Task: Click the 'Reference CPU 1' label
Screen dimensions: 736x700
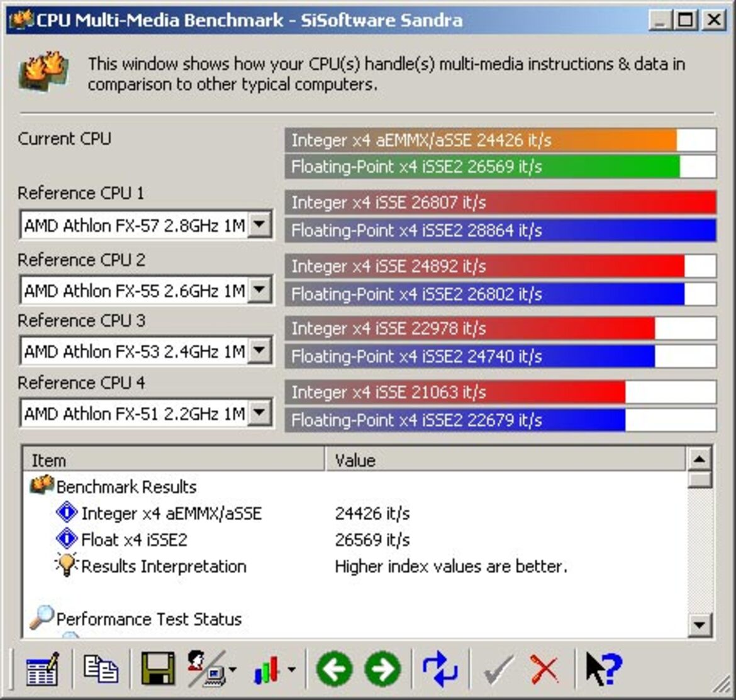Action: coord(81,193)
